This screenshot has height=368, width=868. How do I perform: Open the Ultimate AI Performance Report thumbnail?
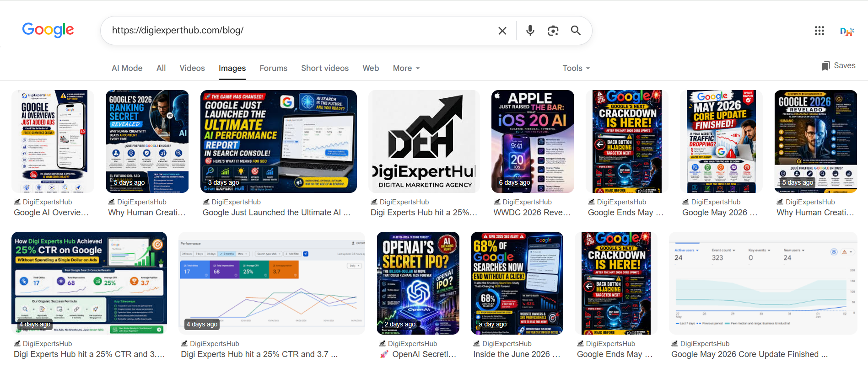[x=278, y=141]
